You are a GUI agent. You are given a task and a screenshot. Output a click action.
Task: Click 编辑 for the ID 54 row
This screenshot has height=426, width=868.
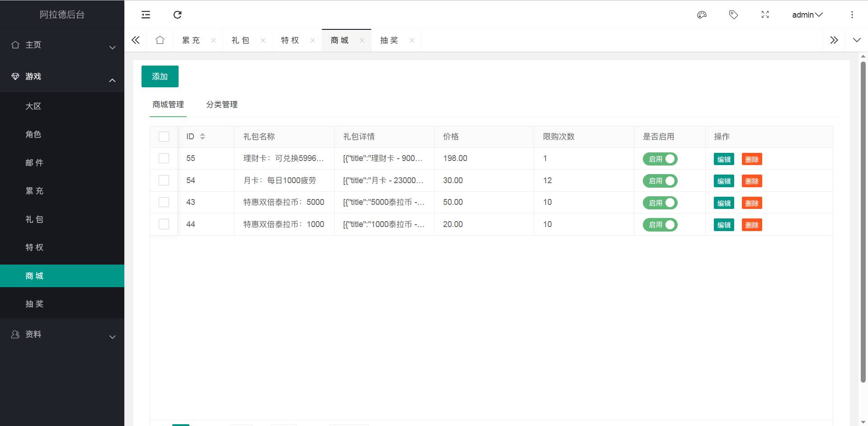tap(724, 181)
